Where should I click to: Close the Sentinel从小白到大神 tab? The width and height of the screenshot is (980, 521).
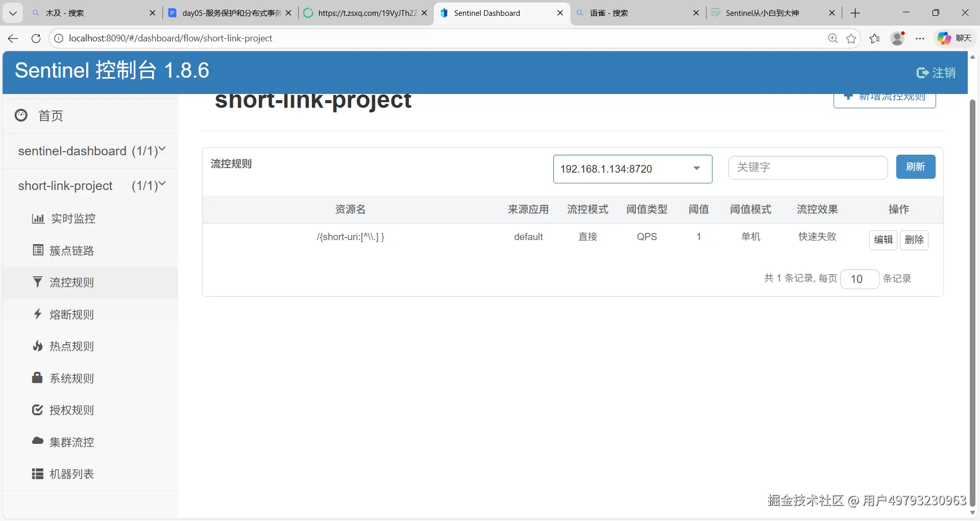coord(832,13)
